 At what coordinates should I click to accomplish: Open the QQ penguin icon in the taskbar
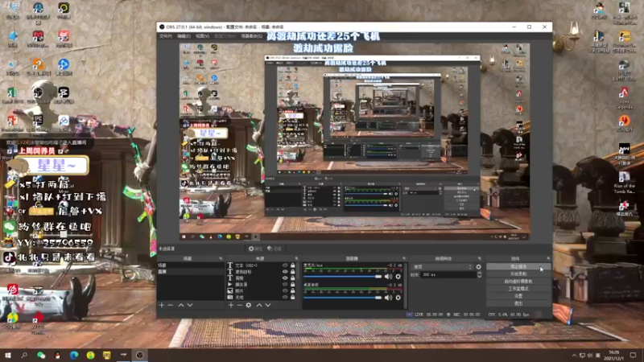coord(57,355)
